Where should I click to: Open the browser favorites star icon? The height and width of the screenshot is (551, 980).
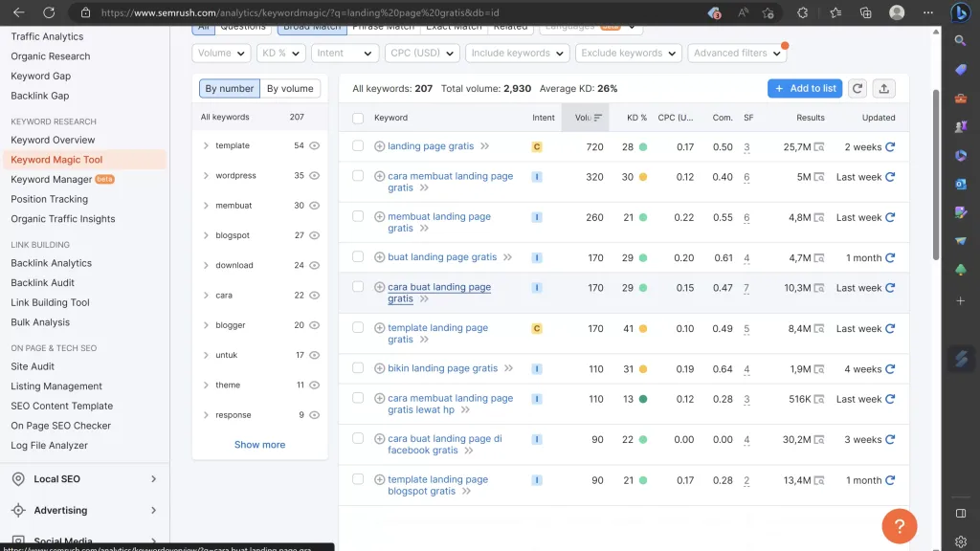click(x=768, y=12)
